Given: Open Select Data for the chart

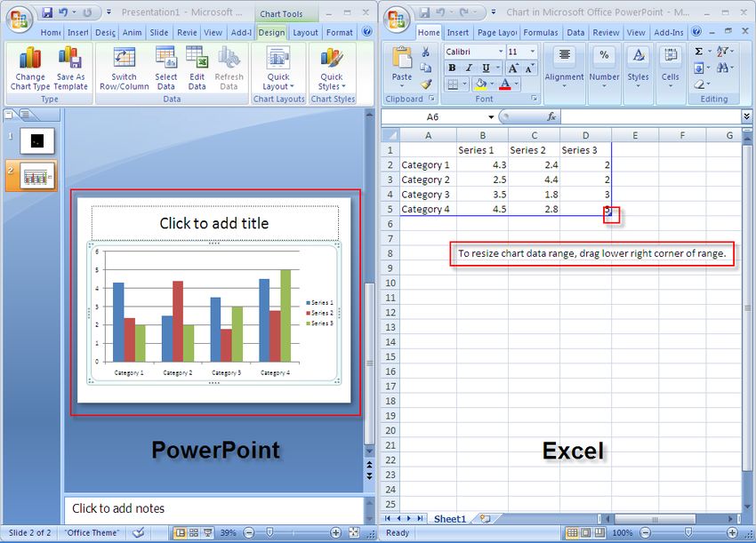Looking at the screenshot, I should coord(165,69).
